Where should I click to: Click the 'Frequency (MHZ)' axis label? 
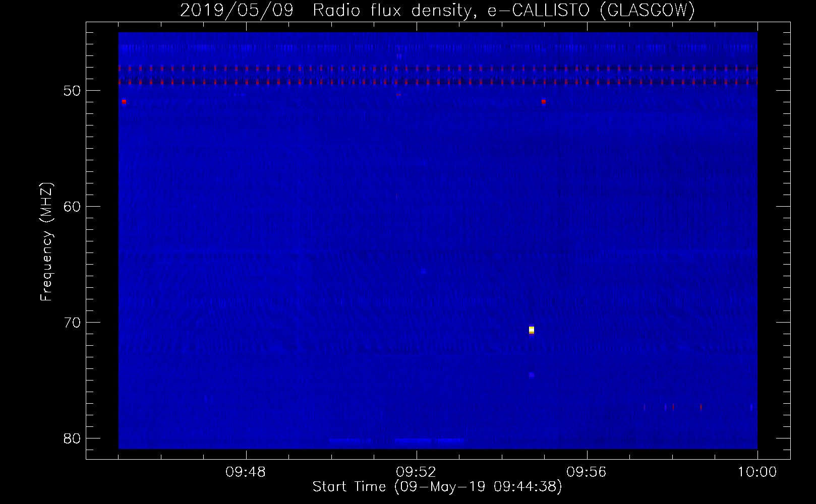click(x=46, y=242)
